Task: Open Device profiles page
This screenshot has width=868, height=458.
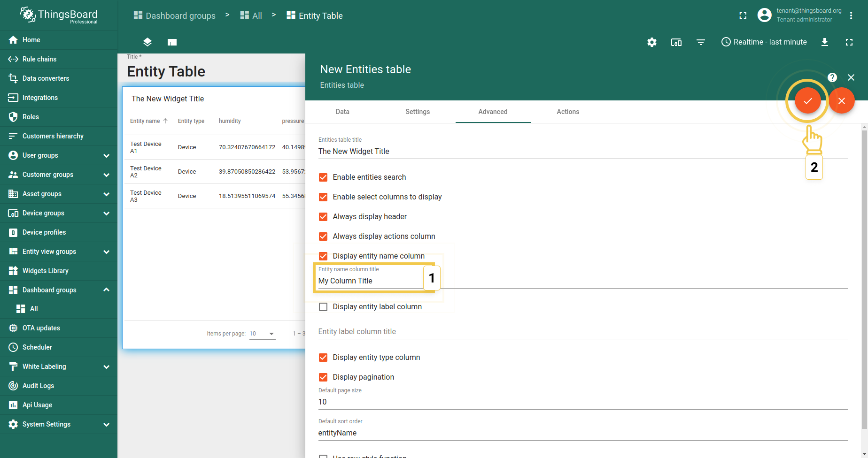Action: 59,232
